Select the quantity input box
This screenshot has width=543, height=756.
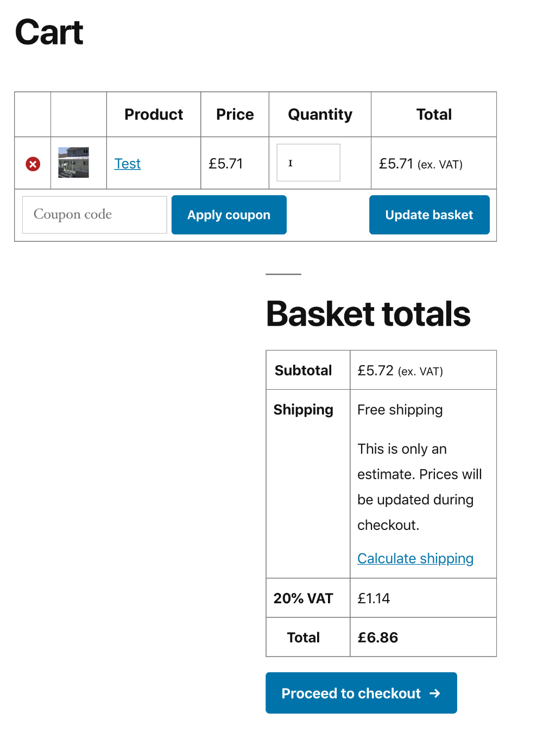[x=308, y=163]
